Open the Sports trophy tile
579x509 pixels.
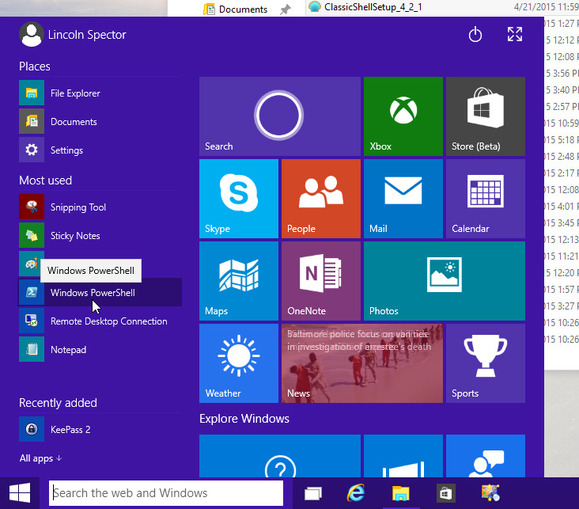[x=486, y=363]
